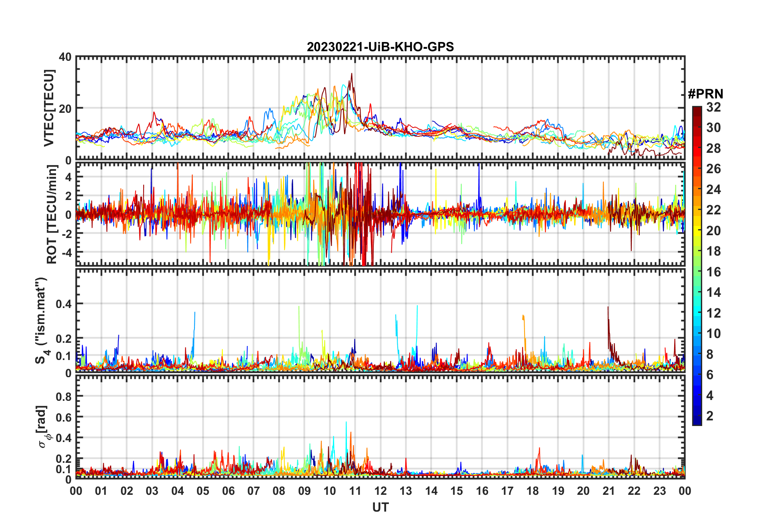Select colorbar tick label 18

coord(713,251)
